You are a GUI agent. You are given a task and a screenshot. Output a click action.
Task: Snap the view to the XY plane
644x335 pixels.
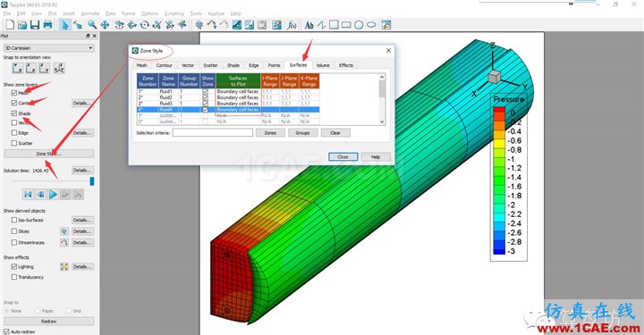coord(17,68)
